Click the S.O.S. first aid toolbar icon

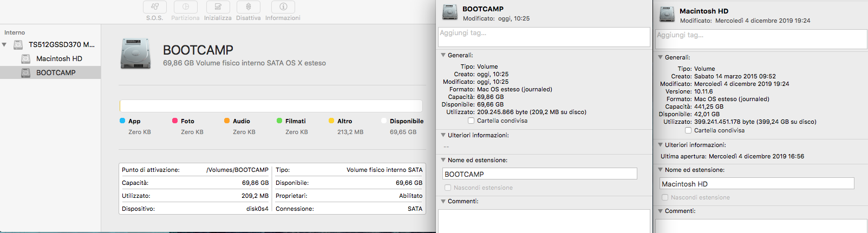[x=155, y=7]
